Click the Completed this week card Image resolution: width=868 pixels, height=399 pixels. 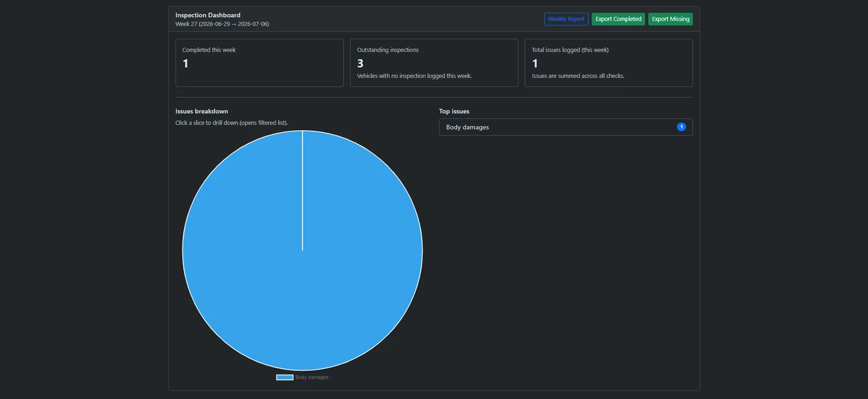point(259,63)
